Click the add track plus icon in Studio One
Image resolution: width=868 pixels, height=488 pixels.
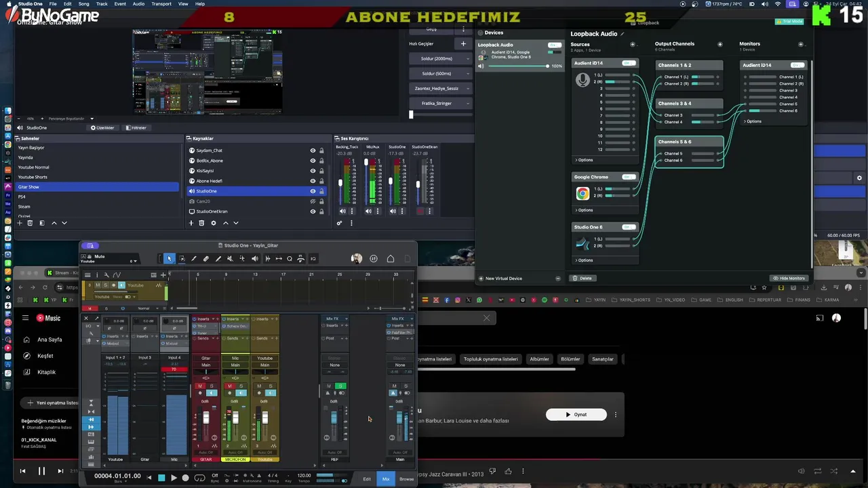(x=163, y=274)
